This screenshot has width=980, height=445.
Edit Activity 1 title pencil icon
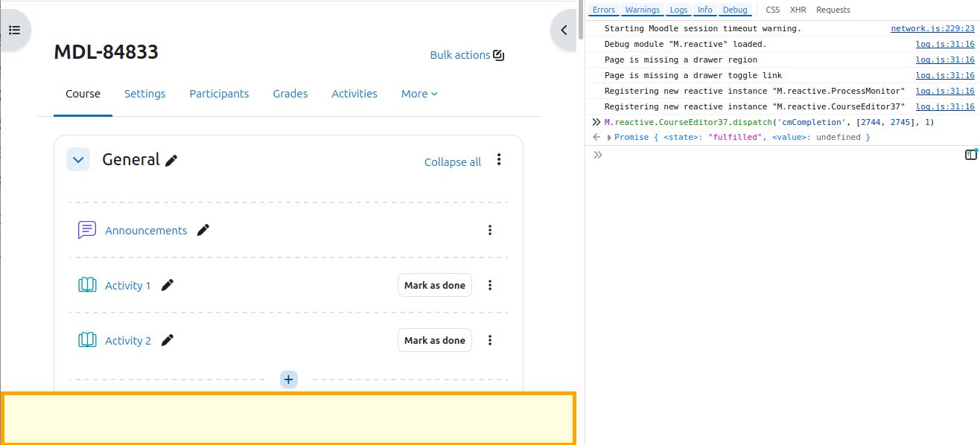[168, 285]
